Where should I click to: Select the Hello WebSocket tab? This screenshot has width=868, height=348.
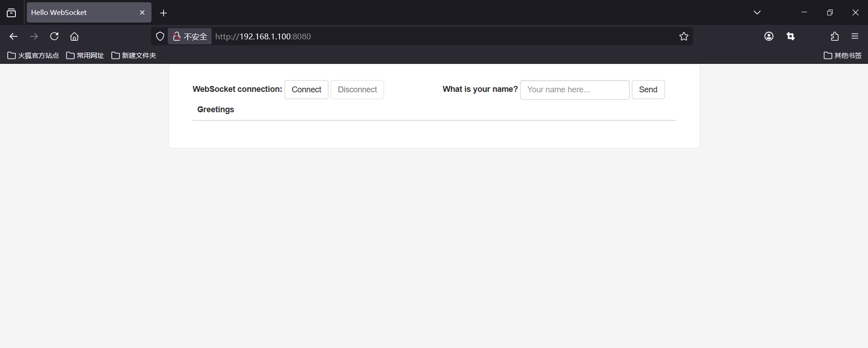[81, 13]
